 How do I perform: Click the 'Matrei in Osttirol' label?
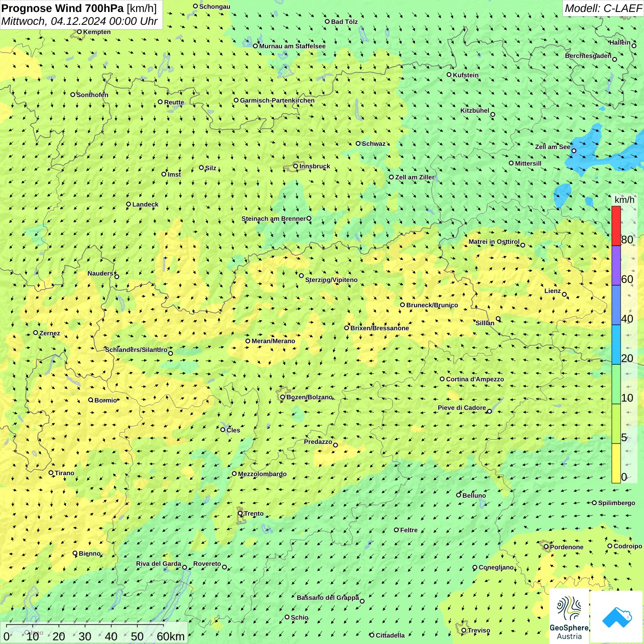[x=494, y=241]
